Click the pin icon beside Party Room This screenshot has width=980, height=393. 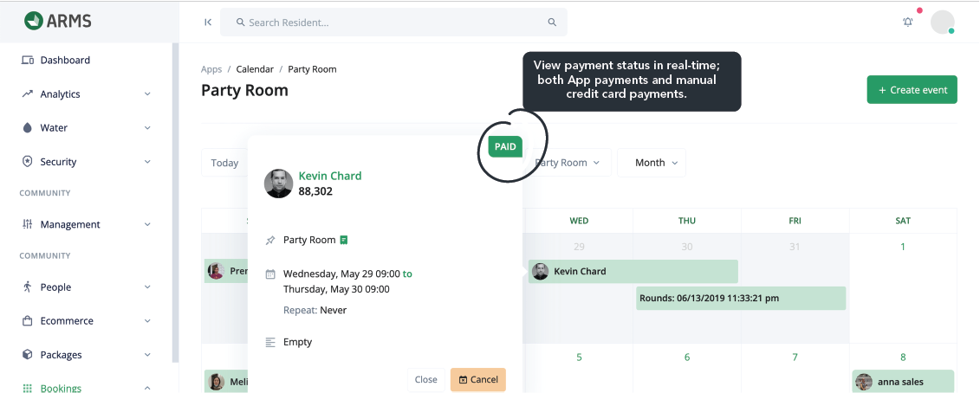pos(270,241)
